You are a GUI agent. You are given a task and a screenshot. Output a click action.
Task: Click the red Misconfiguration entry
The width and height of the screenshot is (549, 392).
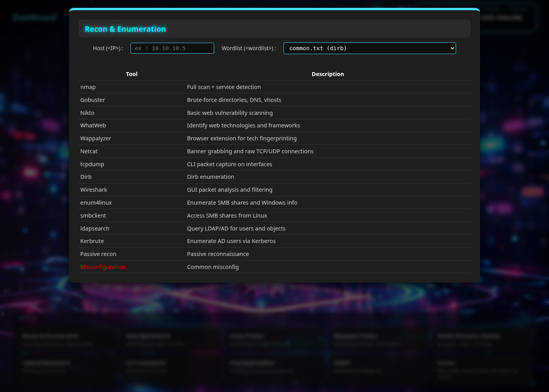(x=103, y=267)
